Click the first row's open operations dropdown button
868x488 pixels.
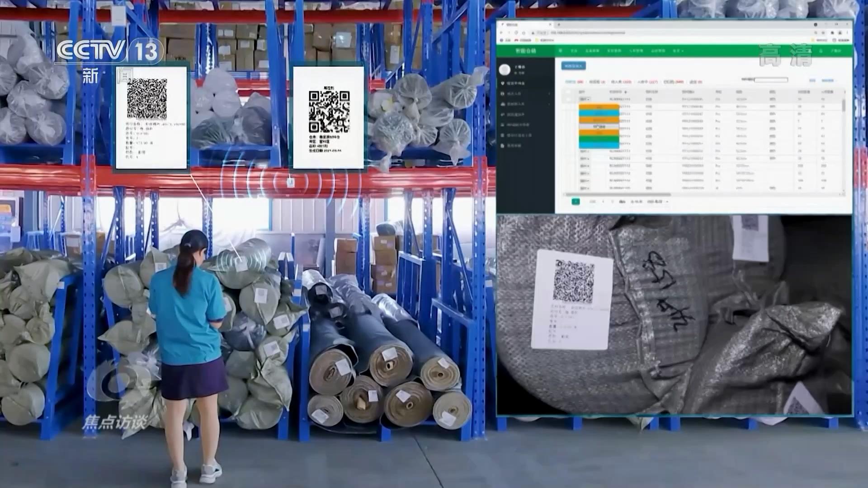pyautogui.click(x=585, y=99)
